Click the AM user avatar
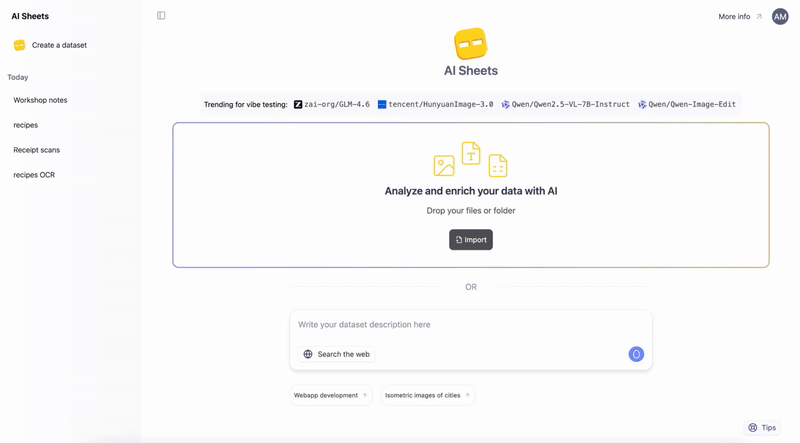The height and width of the screenshot is (443, 800). [780, 16]
